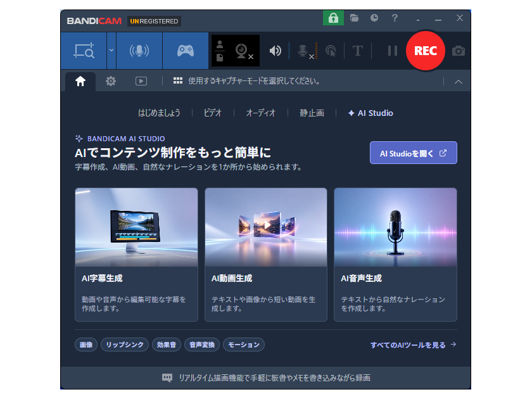
Task: Select the audio-only recording mode
Action: pyautogui.click(x=139, y=51)
